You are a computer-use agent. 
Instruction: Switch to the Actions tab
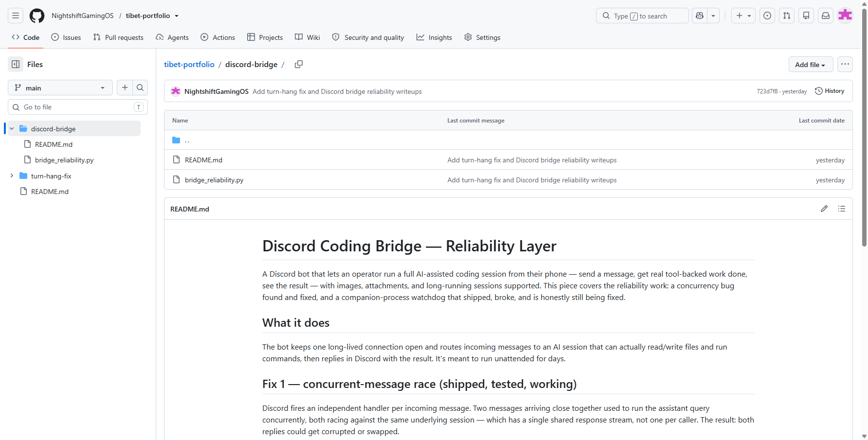[x=218, y=37]
